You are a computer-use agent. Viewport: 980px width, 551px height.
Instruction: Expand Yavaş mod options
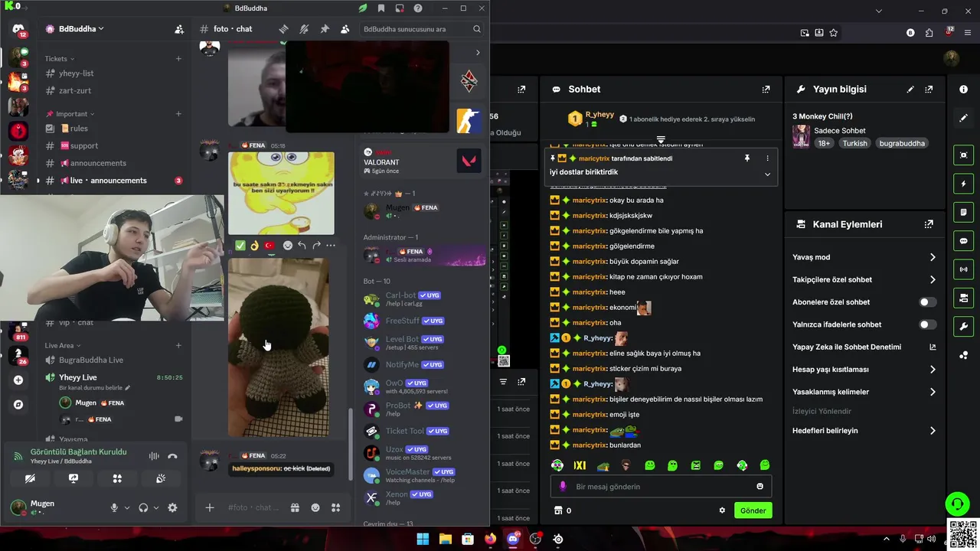[933, 257]
